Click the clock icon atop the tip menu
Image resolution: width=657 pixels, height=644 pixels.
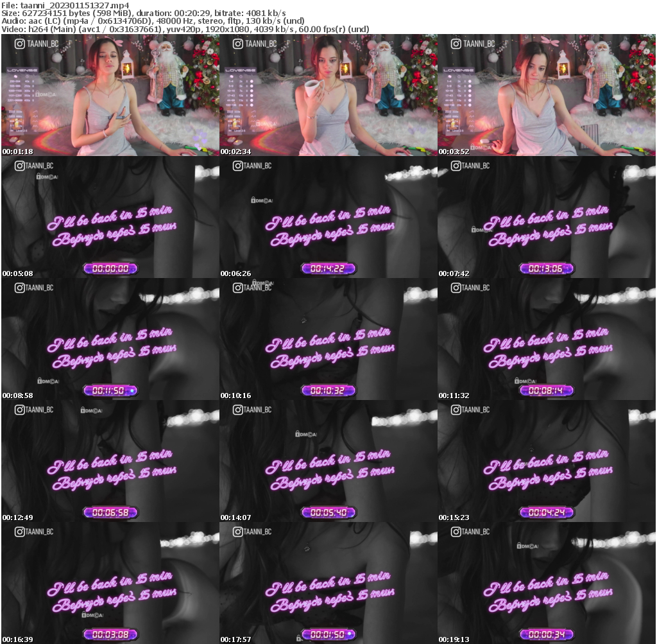tap(27, 76)
